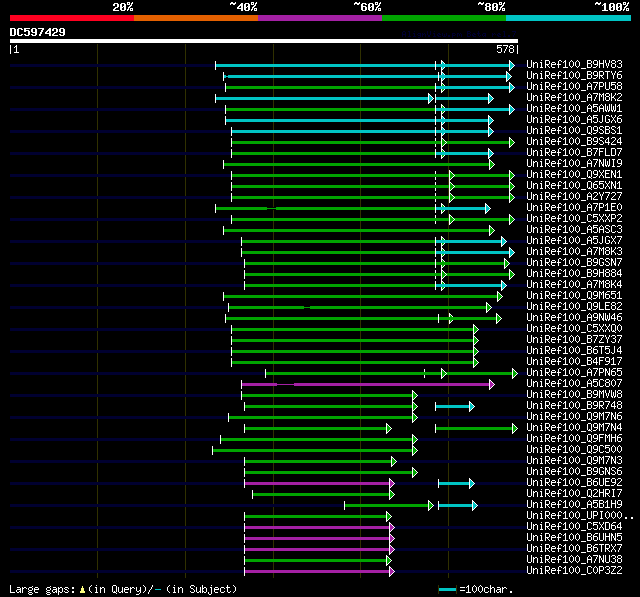Click the cyan second segment of B9R748
This screenshot has height=597, width=640.
[x=455, y=406]
